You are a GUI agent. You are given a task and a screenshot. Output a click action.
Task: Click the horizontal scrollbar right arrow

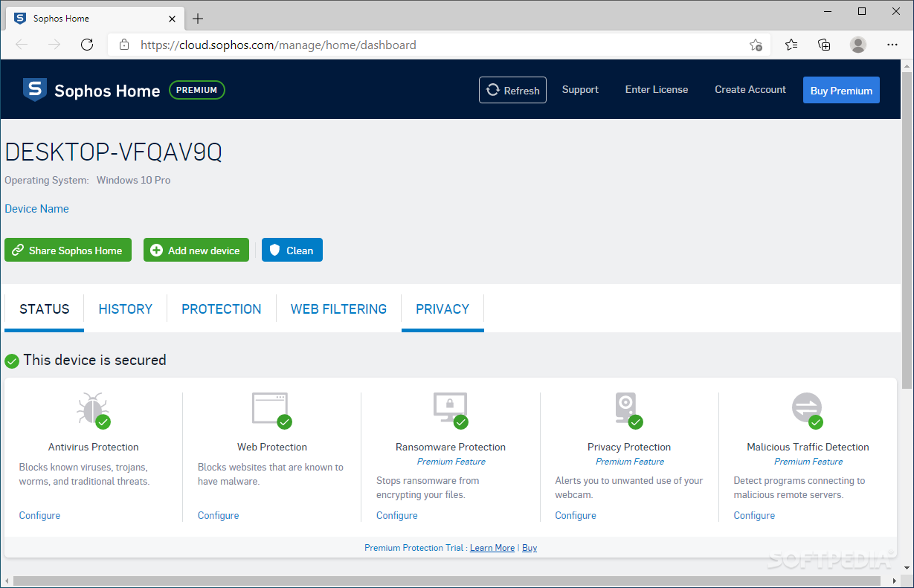[x=895, y=581]
